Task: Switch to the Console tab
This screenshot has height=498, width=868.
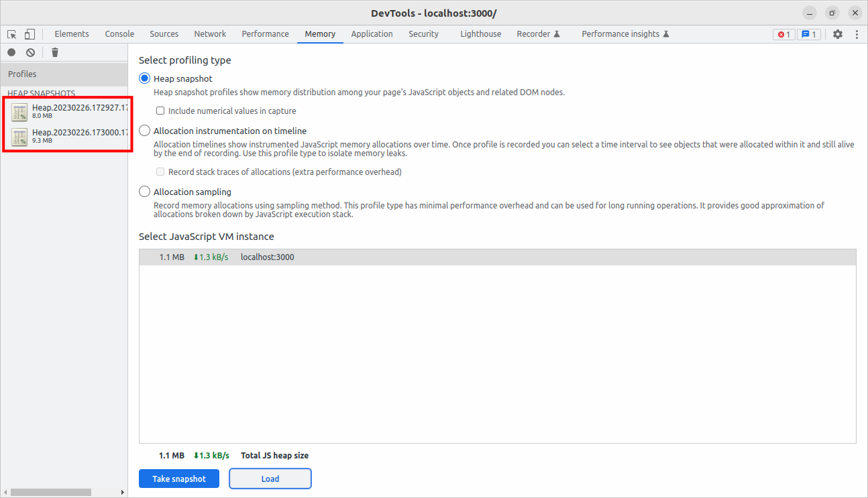Action: 119,34
